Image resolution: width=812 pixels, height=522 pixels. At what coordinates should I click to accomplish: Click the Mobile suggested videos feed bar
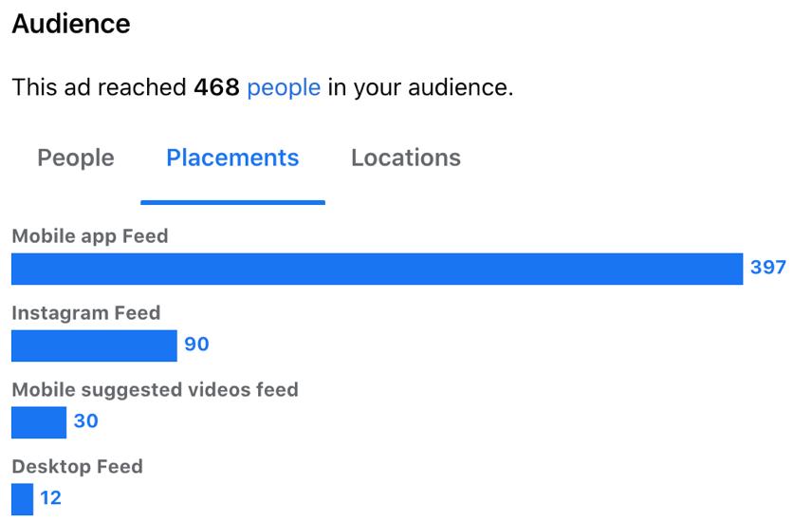pos(39,422)
